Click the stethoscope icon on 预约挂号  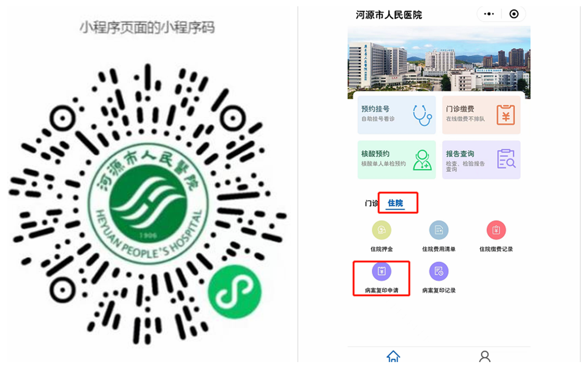[x=422, y=115]
